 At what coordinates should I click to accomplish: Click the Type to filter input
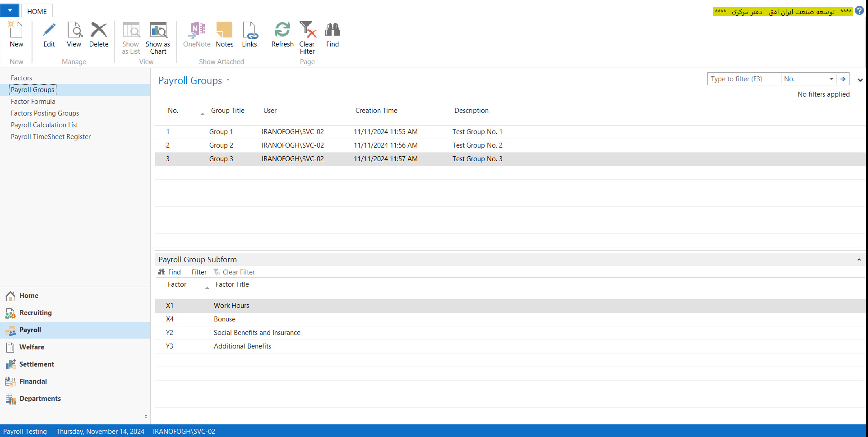coord(744,79)
